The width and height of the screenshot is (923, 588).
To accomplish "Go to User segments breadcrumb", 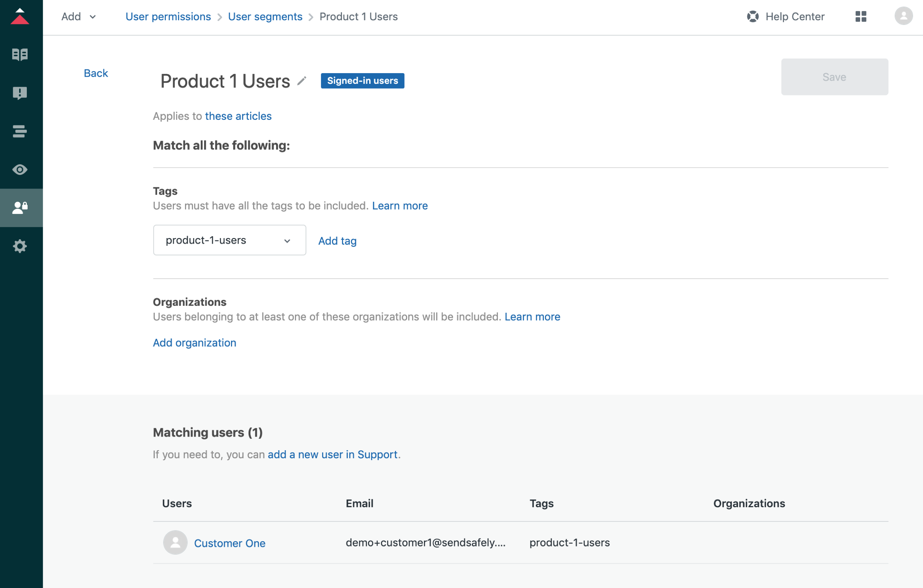I will (265, 17).
